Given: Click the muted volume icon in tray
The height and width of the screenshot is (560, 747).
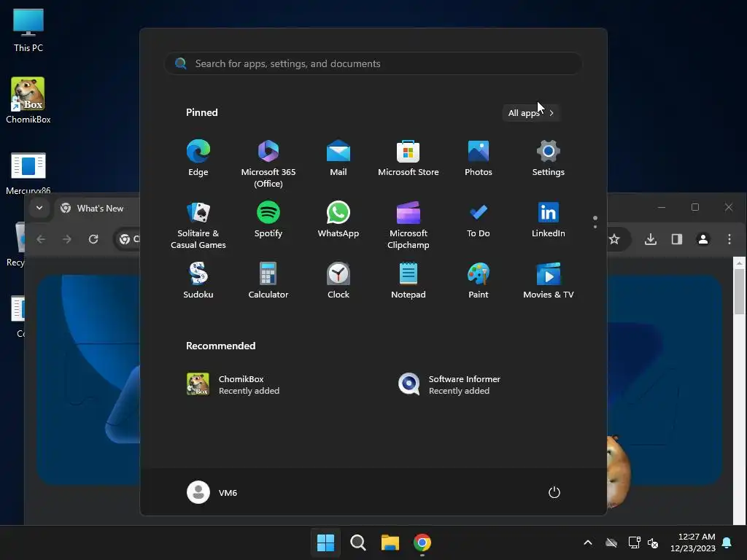Looking at the screenshot, I should tap(653, 542).
